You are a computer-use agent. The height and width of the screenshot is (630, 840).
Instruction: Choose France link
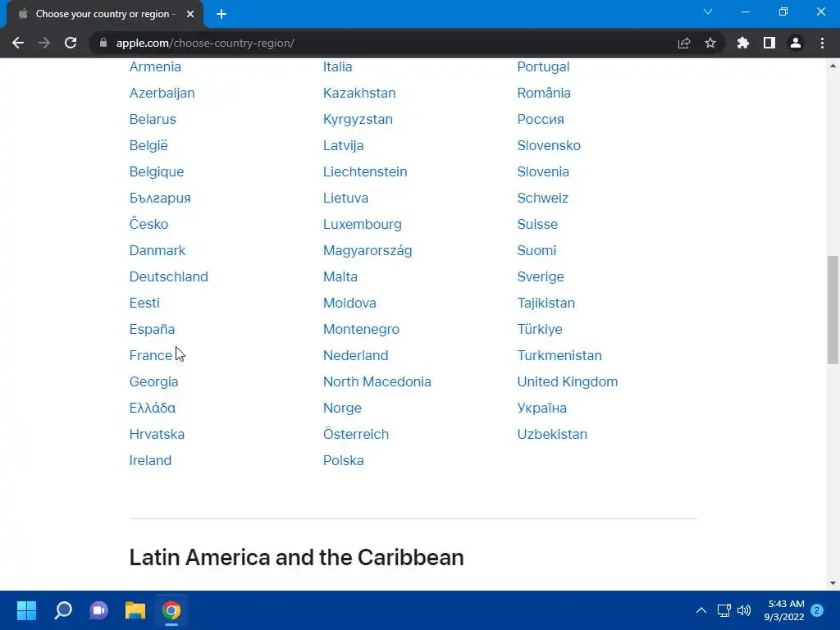click(x=151, y=356)
